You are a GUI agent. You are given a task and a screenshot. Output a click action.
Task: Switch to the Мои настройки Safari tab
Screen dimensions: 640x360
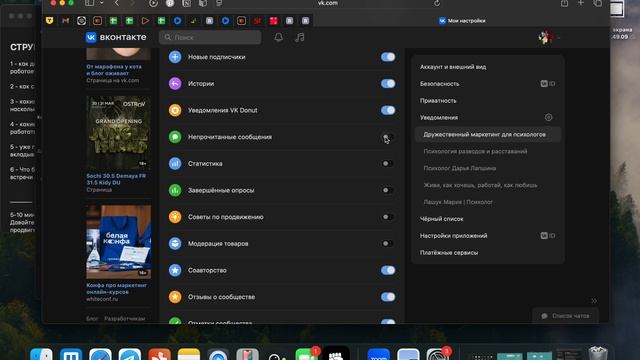pos(462,20)
